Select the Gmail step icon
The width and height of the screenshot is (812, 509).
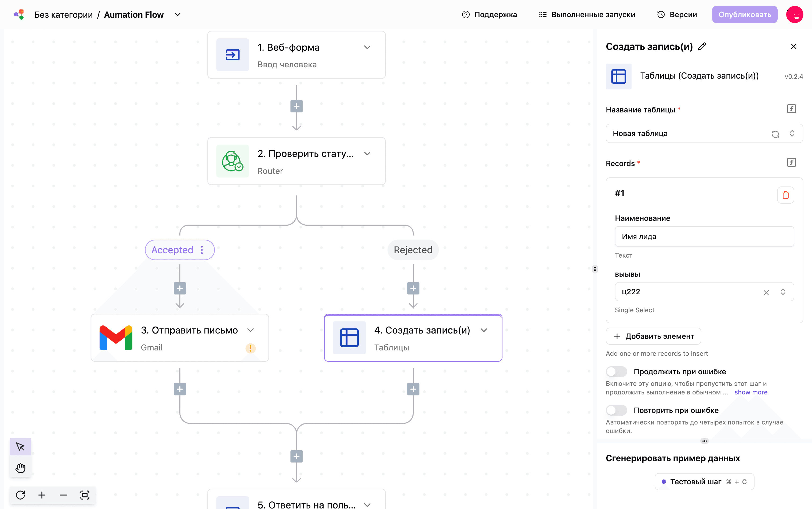(116, 338)
